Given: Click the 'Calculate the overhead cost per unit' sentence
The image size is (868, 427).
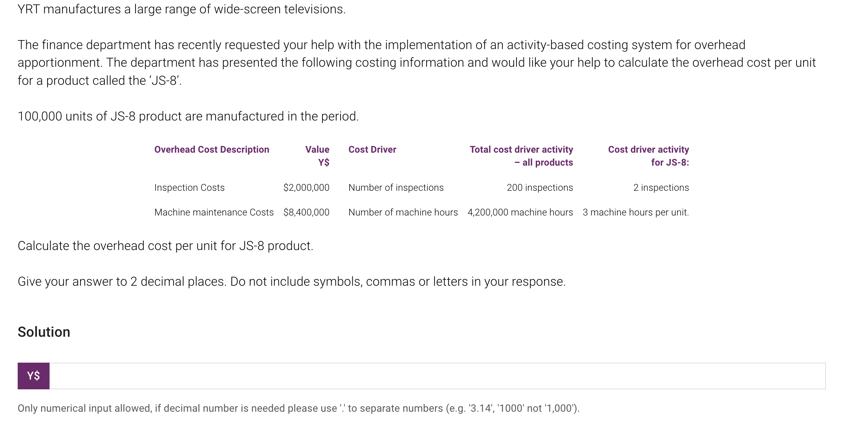Looking at the screenshot, I should 165,246.
